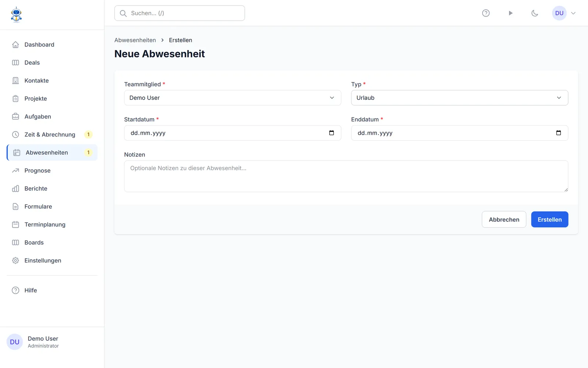The width and height of the screenshot is (588, 368).
Task: Go to Formulare
Action: [x=52, y=207]
